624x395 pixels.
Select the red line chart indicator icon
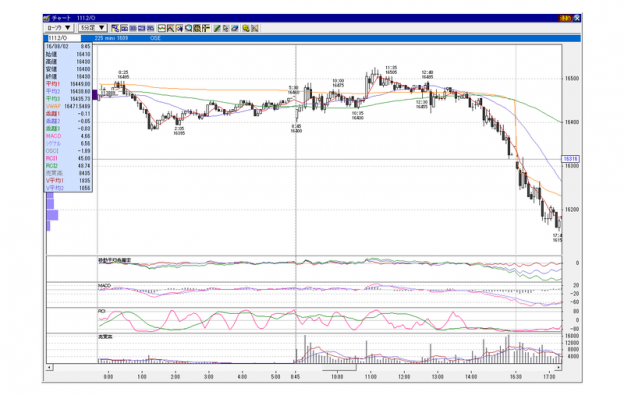[162, 28]
